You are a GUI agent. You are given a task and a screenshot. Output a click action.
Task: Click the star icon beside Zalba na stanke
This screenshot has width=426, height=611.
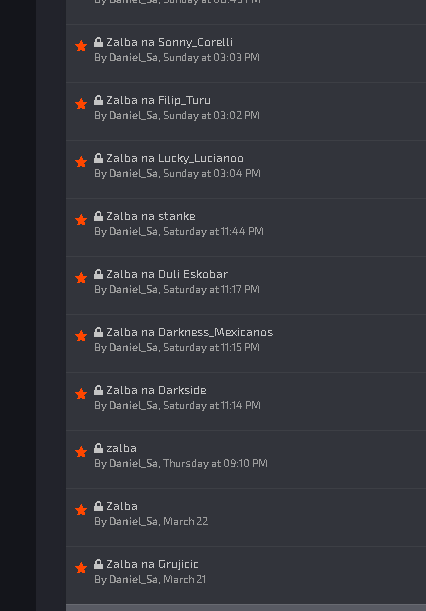click(81, 220)
